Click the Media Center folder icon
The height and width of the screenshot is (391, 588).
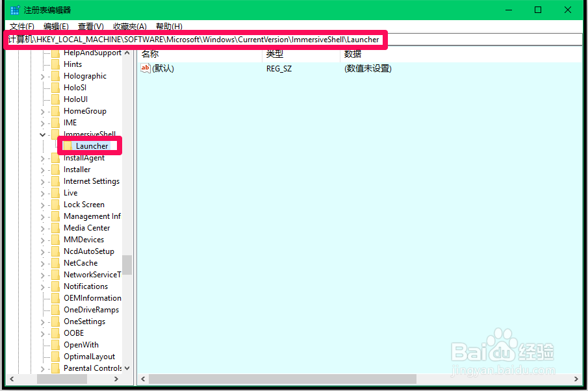55,228
